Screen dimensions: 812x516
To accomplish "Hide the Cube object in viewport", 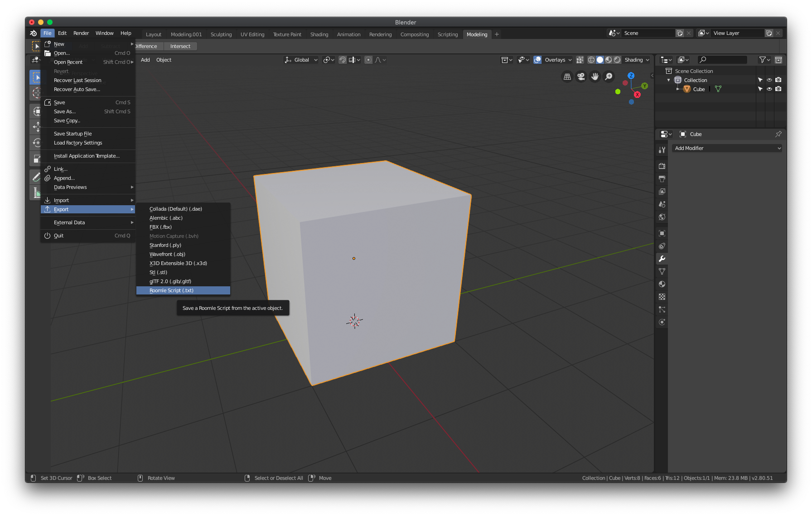I will [x=769, y=89].
